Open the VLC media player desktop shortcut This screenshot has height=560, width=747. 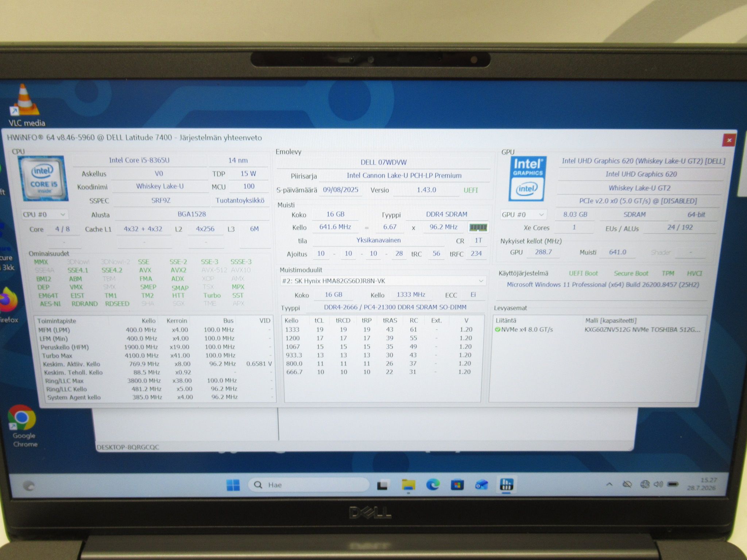(x=25, y=106)
